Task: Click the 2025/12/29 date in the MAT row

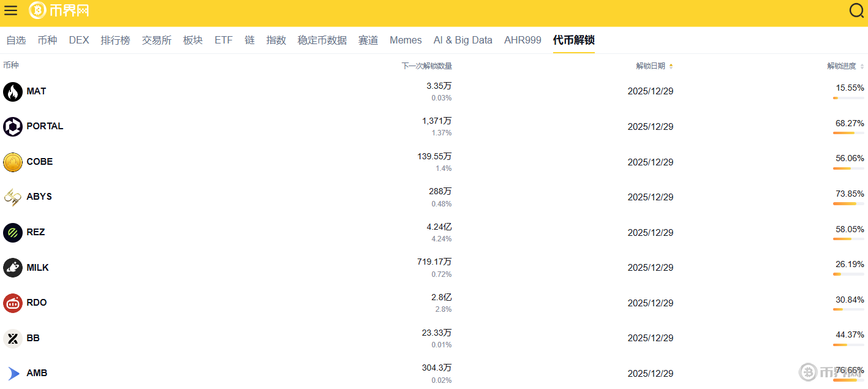Action: pyautogui.click(x=650, y=91)
